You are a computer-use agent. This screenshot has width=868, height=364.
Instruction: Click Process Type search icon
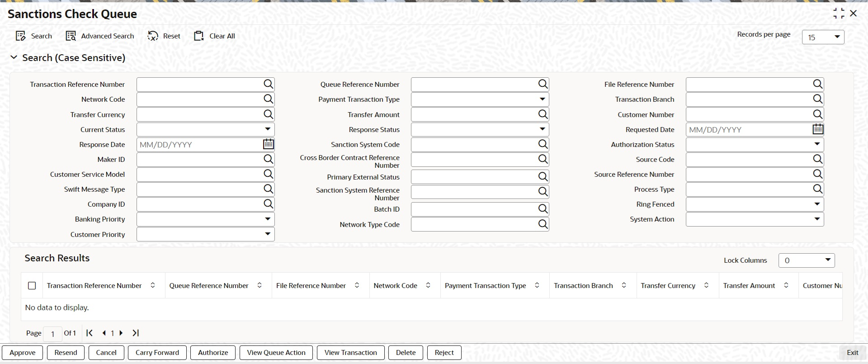coord(818,189)
